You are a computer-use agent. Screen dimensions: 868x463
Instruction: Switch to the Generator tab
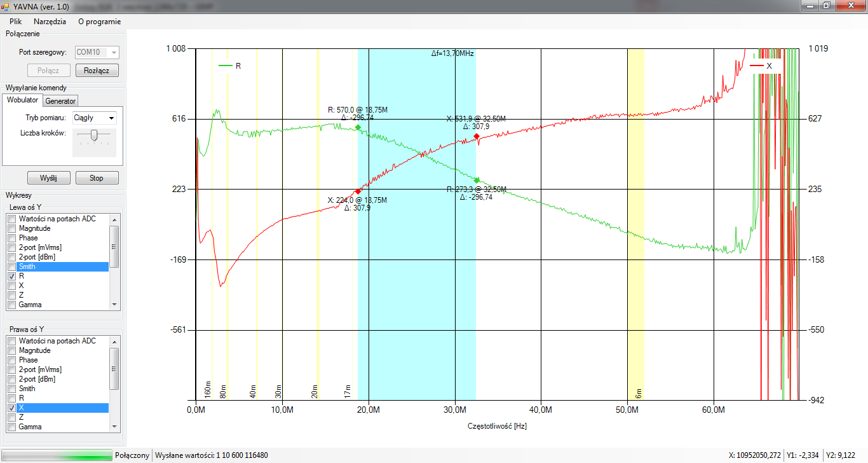(x=60, y=100)
